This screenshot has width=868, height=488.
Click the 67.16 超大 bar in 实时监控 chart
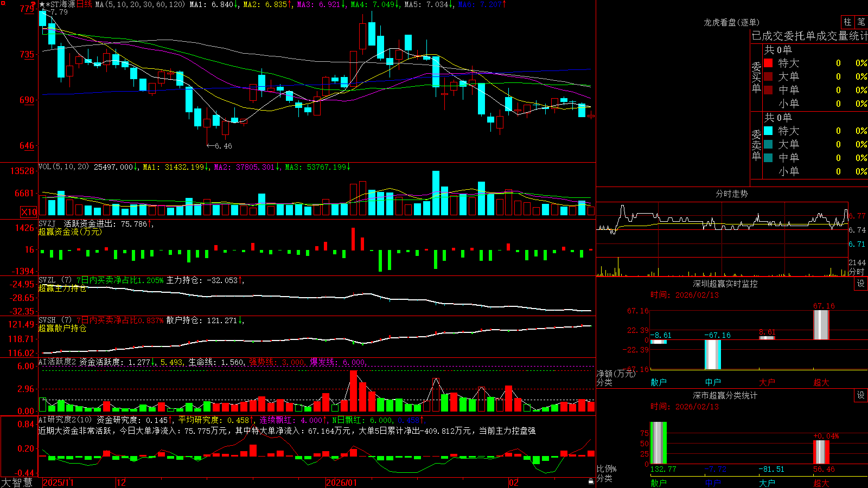[821, 325]
